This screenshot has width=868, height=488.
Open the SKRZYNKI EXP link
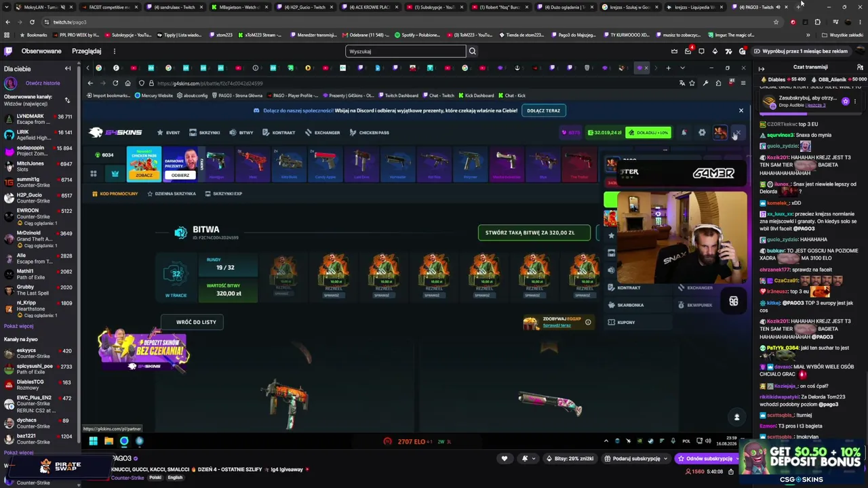pyautogui.click(x=223, y=194)
